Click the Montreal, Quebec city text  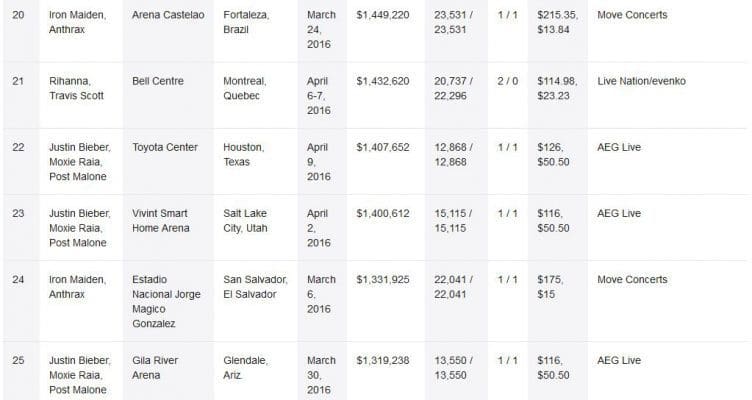point(245,88)
